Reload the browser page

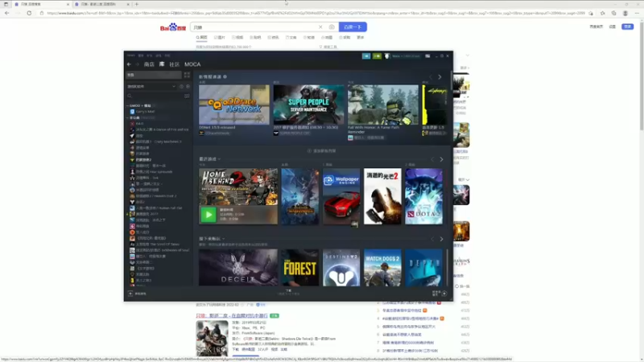click(29, 13)
